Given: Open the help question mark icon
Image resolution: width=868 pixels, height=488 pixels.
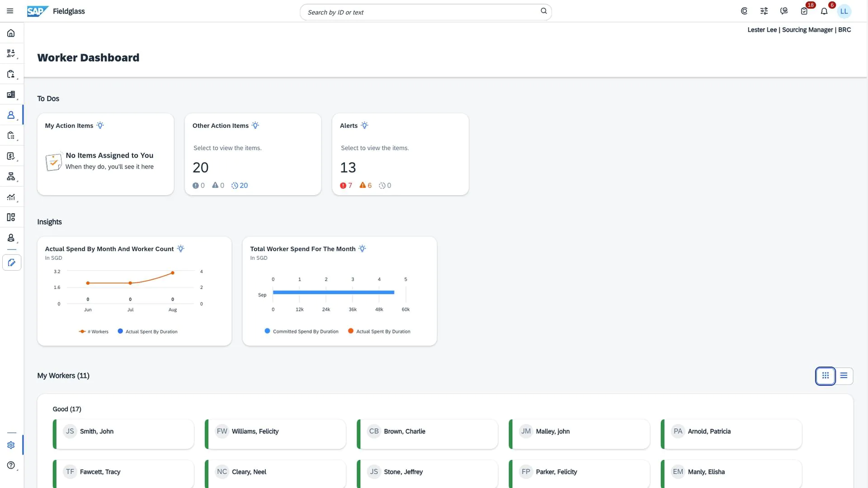Looking at the screenshot, I should [x=11, y=465].
